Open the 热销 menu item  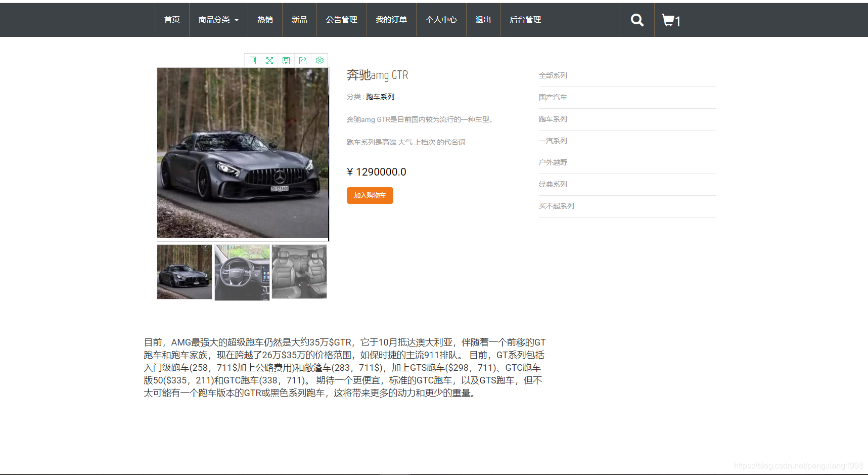[x=265, y=20]
